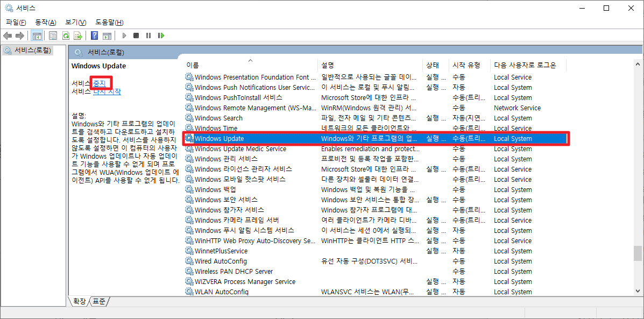The width and height of the screenshot is (644, 319).
Task: Click gear icon beside WIZVERA Process Manager Service
Action: point(189,282)
